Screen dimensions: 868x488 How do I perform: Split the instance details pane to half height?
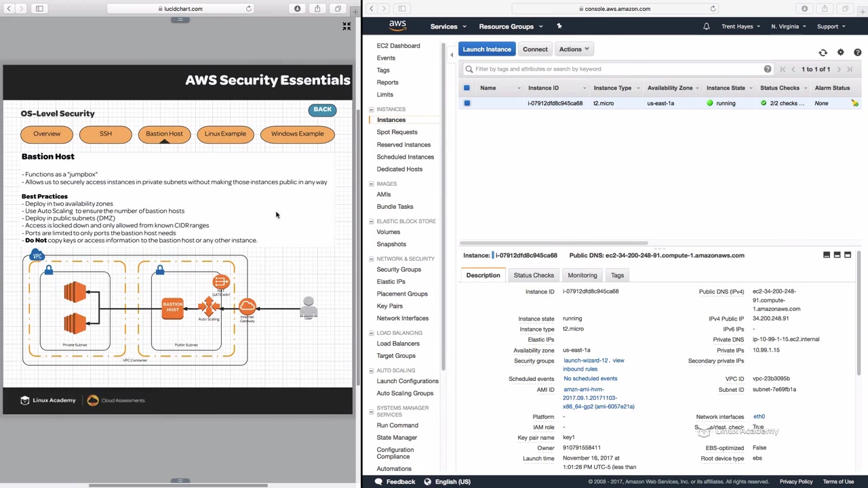pyautogui.click(x=837, y=255)
